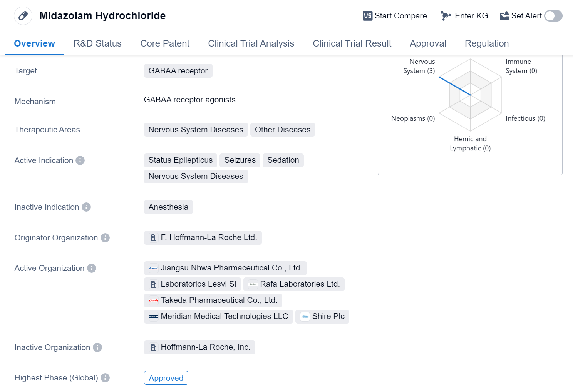
Task: Click info icon next to Active Indication
Action: (80, 160)
